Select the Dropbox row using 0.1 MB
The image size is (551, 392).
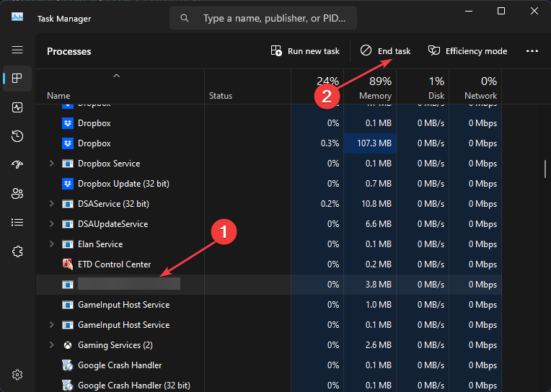269,123
